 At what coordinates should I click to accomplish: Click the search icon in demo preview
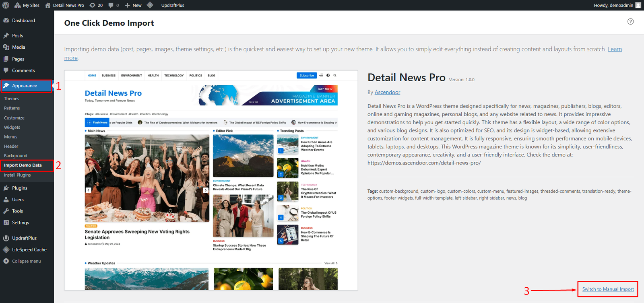[x=335, y=76]
